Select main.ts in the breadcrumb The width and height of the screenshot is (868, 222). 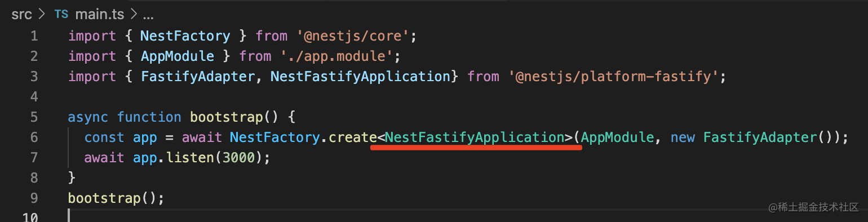tap(99, 15)
